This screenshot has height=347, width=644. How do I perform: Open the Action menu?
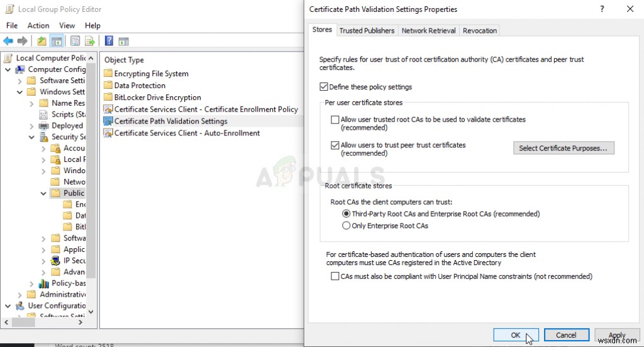click(x=38, y=25)
